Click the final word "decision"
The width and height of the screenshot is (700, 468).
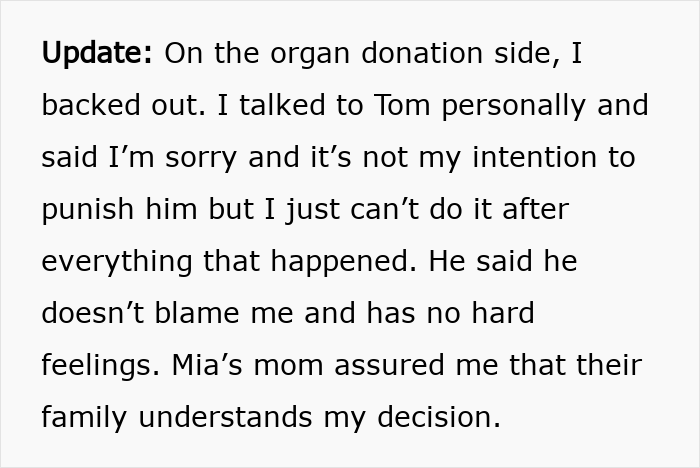446,418
